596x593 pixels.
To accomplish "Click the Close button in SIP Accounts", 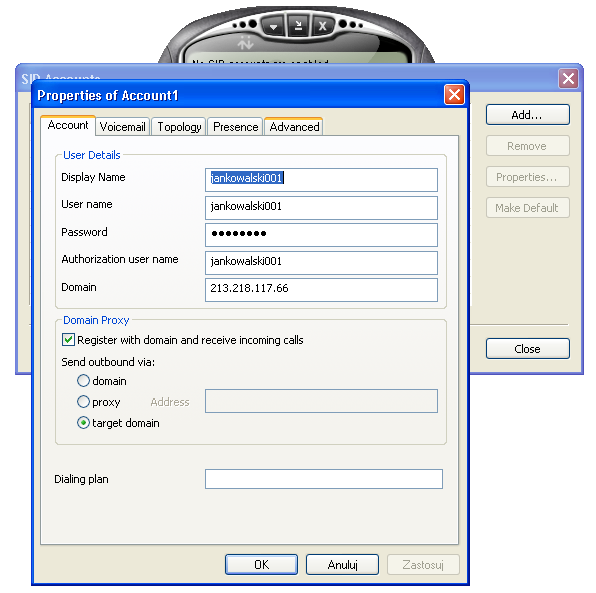I will tap(528, 349).
